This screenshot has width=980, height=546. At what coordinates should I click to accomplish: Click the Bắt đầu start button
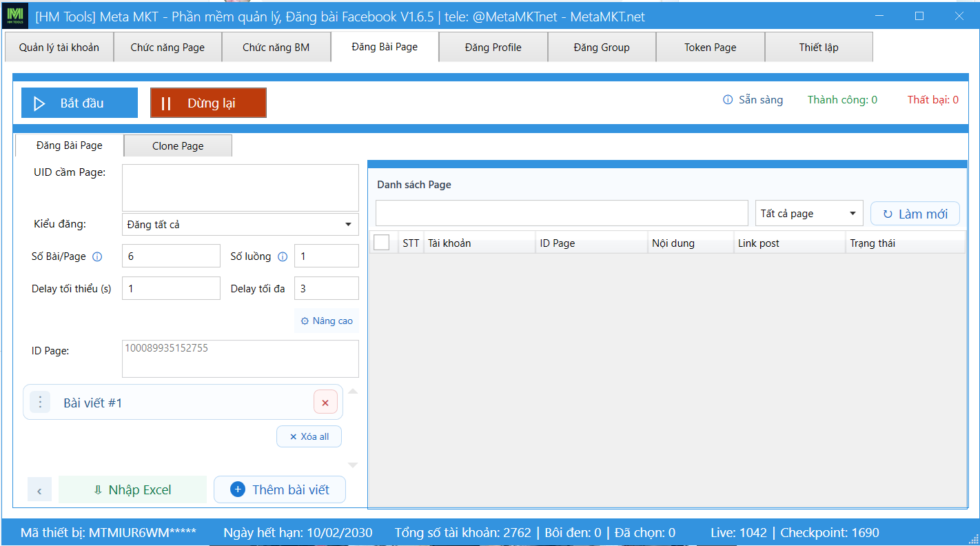click(79, 103)
